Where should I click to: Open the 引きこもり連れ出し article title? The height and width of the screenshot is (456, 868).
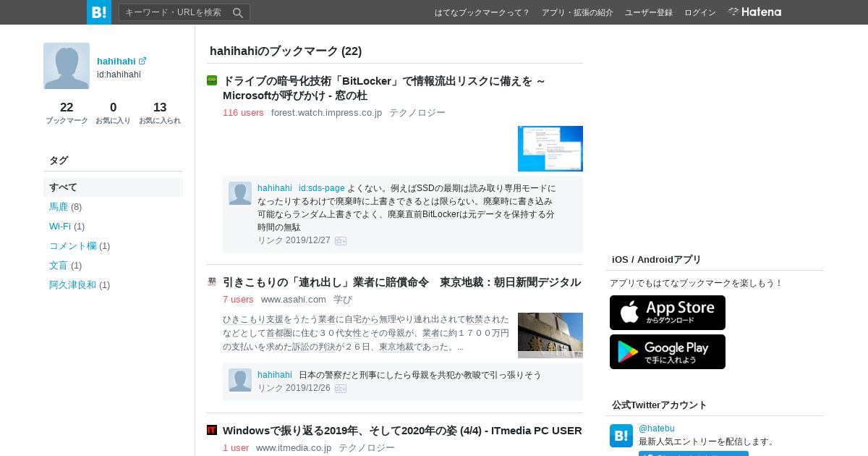click(401, 282)
